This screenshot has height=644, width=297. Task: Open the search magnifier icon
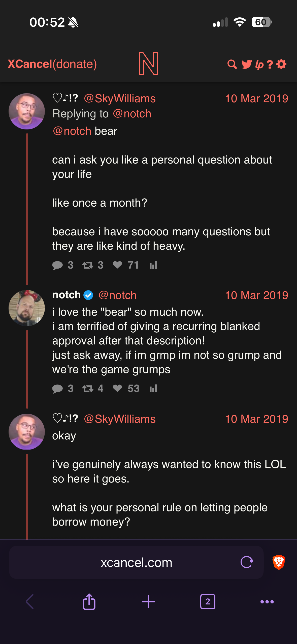[232, 64]
